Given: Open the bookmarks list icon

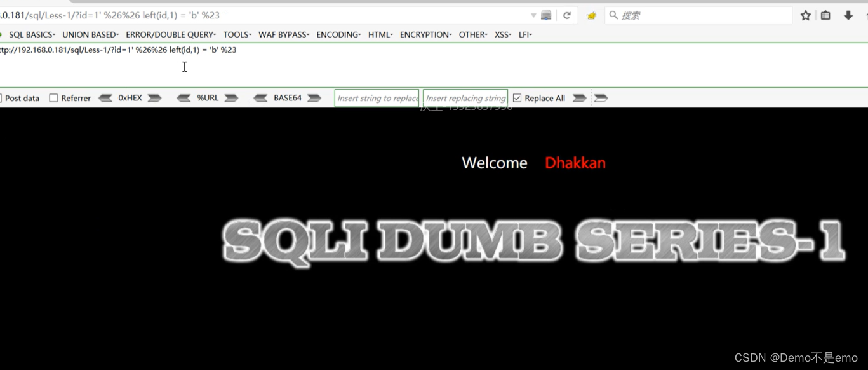Looking at the screenshot, I should [x=825, y=15].
